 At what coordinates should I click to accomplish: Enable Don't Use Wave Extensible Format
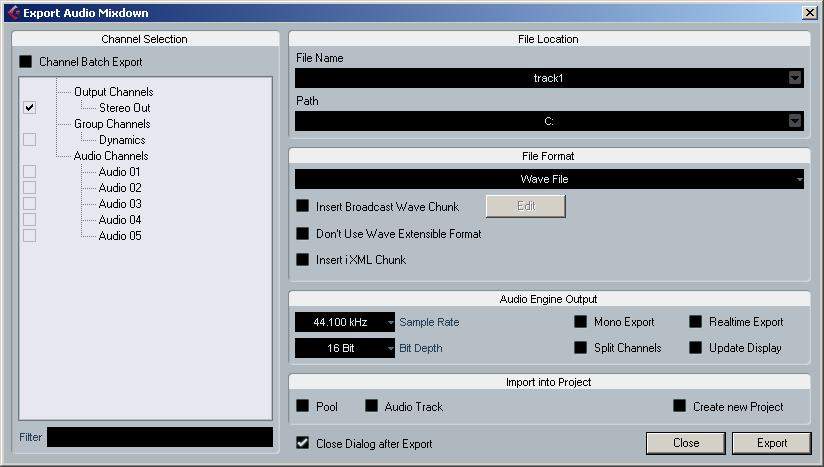(x=303, y=233)
